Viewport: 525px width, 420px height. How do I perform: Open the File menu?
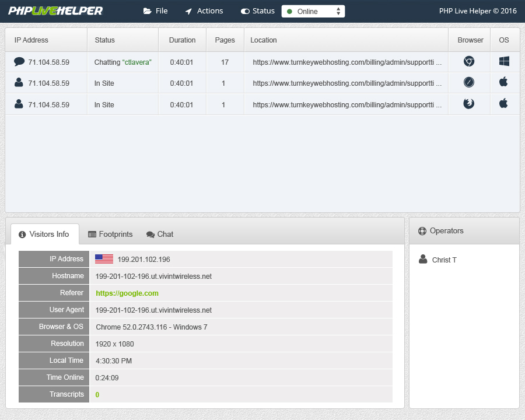point(155,11)
